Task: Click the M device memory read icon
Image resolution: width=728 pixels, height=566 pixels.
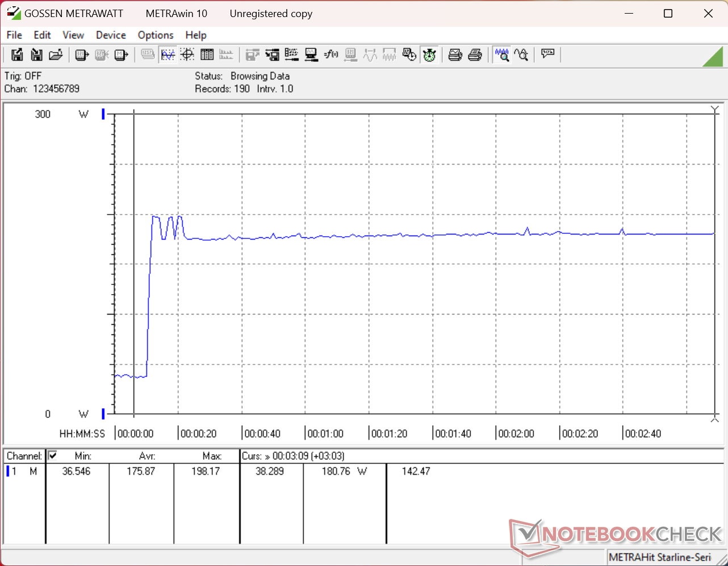Action: pyautogui.click(x=121, y=54)
